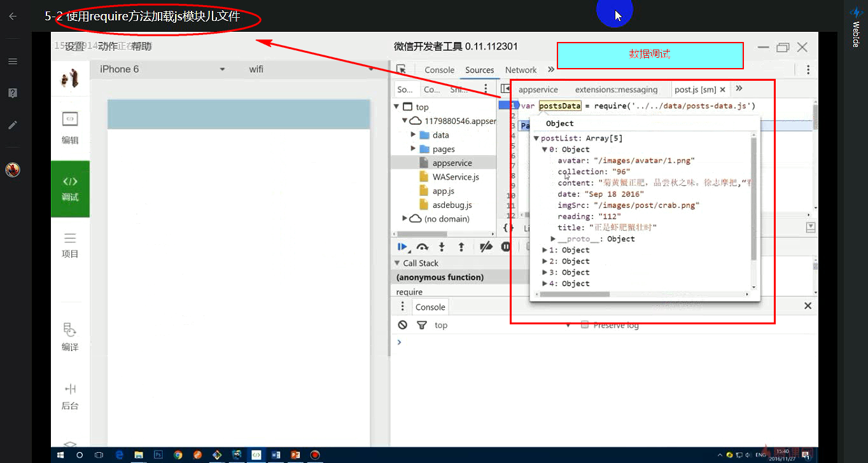The width and height of the screenshot is (868, 463).
Task: Expand 1: Object in popup
Action: coord(545,251)
